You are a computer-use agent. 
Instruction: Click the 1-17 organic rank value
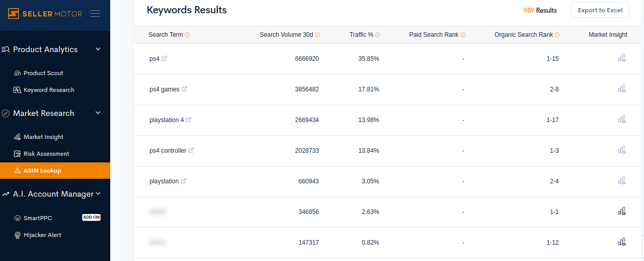[552, 120]
